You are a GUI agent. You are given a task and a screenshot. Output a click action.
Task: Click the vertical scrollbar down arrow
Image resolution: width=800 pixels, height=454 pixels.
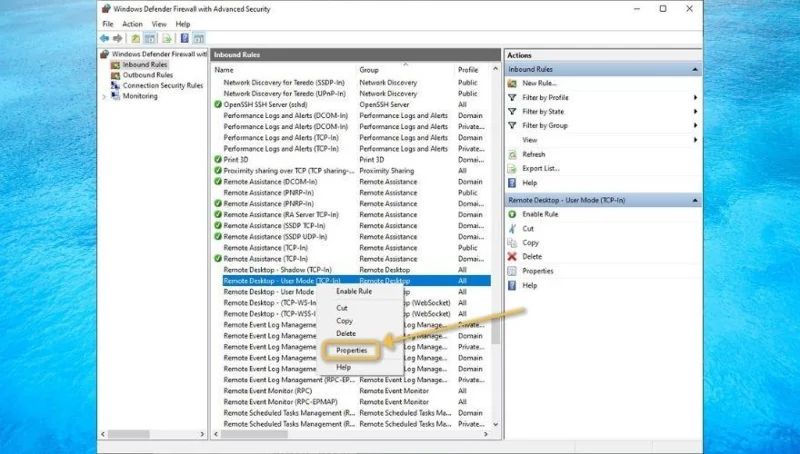point(495,424)
